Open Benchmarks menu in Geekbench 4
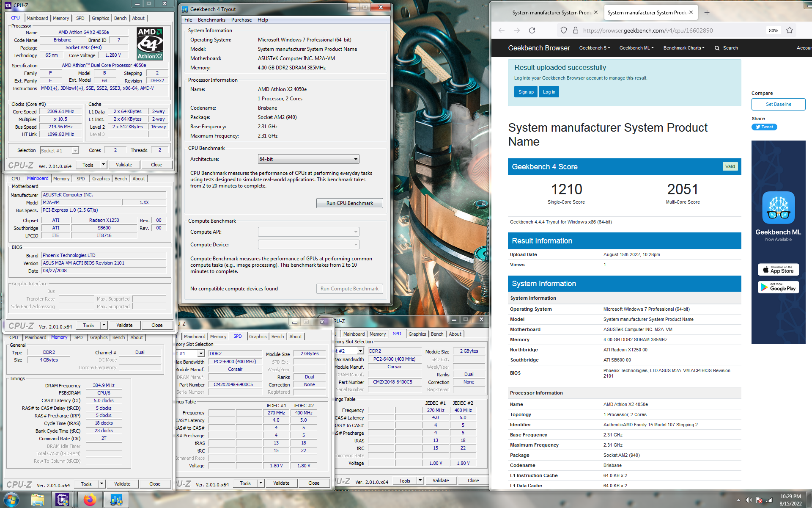 pos(211,20)
